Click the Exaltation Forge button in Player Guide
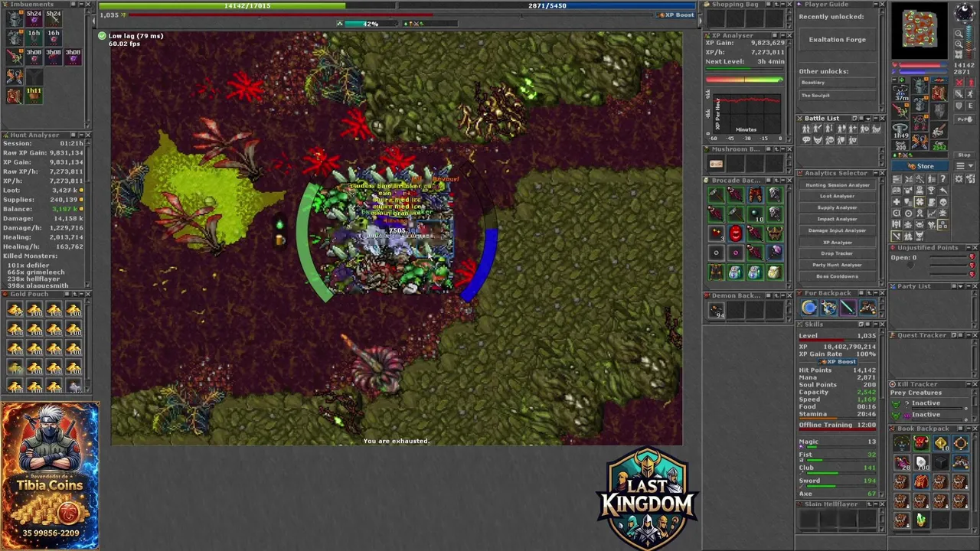The image size is (980, 551). pyautogui.click(x=838, y=40)
